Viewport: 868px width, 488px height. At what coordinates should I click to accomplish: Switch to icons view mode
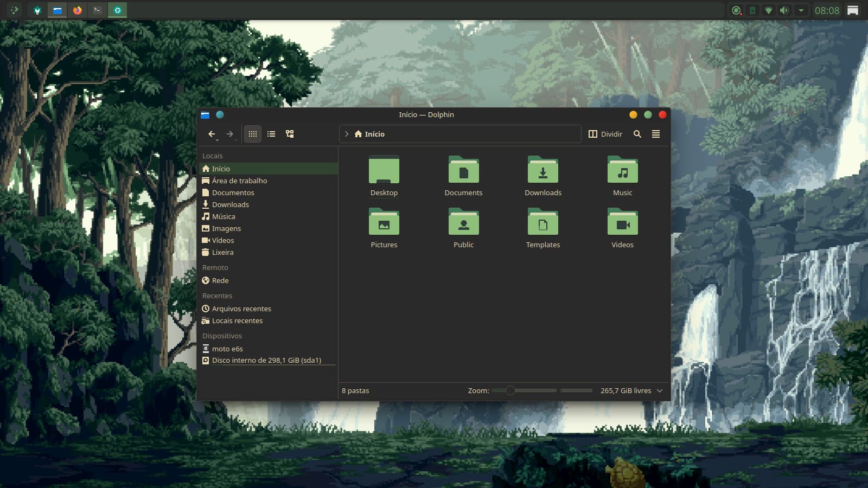[x=253, y=134]
